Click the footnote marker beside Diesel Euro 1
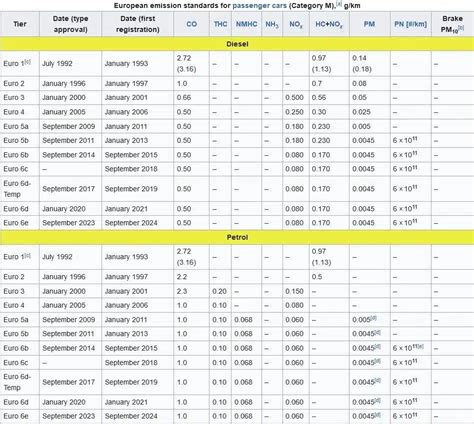 28,62
